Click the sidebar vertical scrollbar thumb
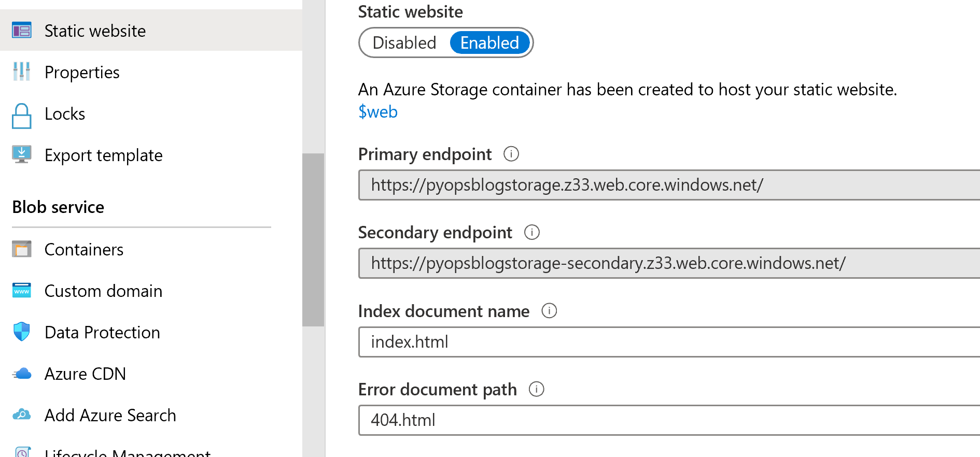980x457 pixels. 313,240
